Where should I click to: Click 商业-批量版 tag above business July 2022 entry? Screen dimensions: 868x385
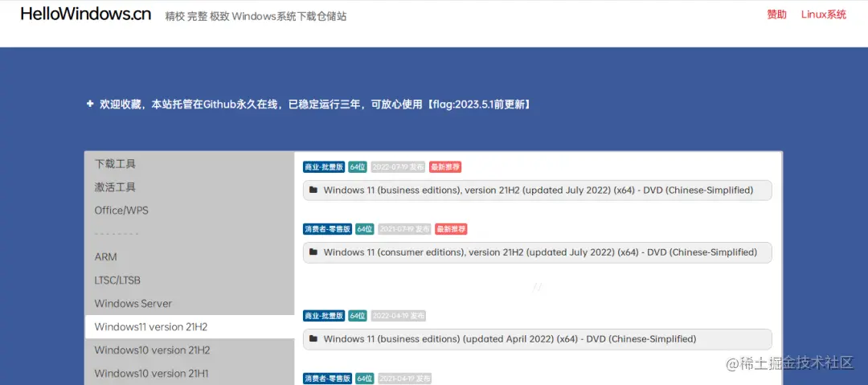pos(324,166)
